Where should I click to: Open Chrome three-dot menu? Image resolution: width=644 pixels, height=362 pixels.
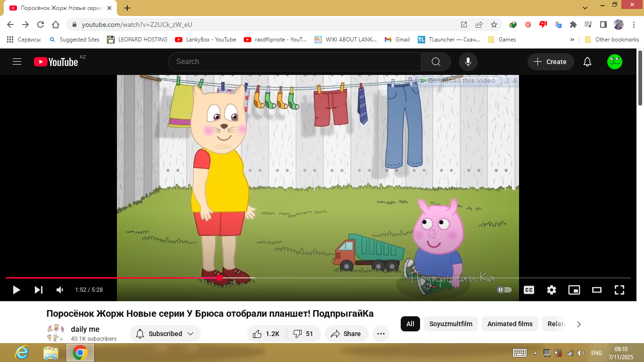[x=633, y=25]
